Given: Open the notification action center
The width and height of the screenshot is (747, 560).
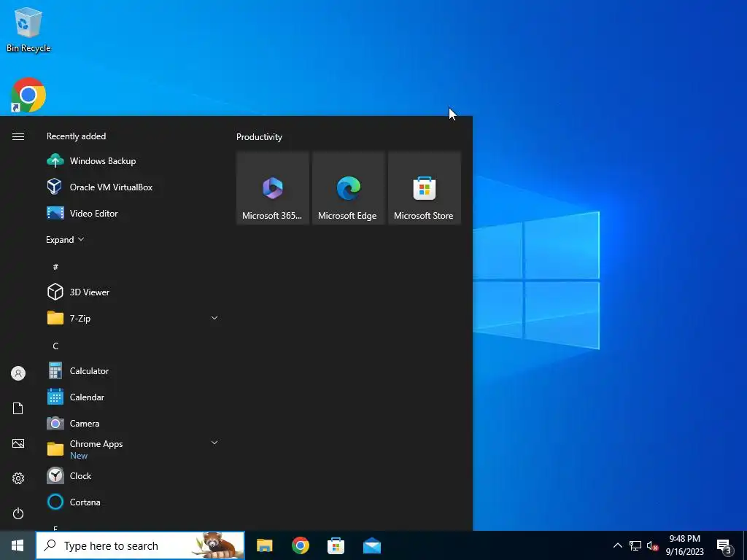Looking at the screenshot, I should coord(724,545).
